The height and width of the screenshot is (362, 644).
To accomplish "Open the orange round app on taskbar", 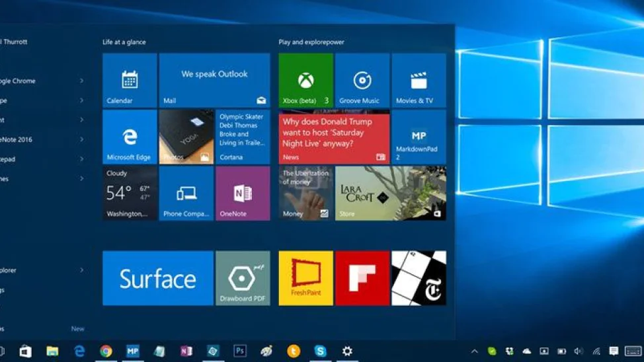I will [294, 351].
